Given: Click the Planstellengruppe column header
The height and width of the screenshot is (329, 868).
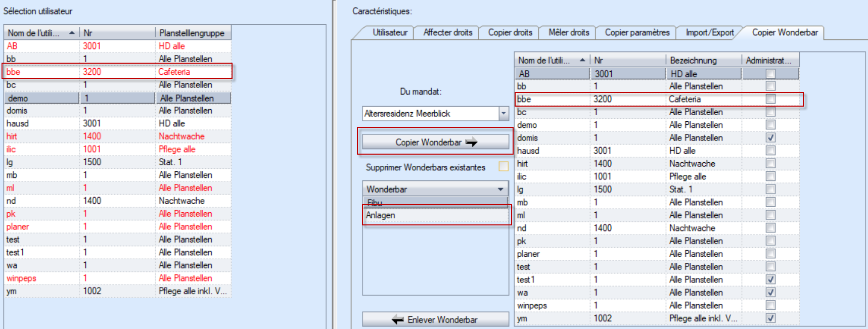Looking at the screenshot, I should 192,33.
